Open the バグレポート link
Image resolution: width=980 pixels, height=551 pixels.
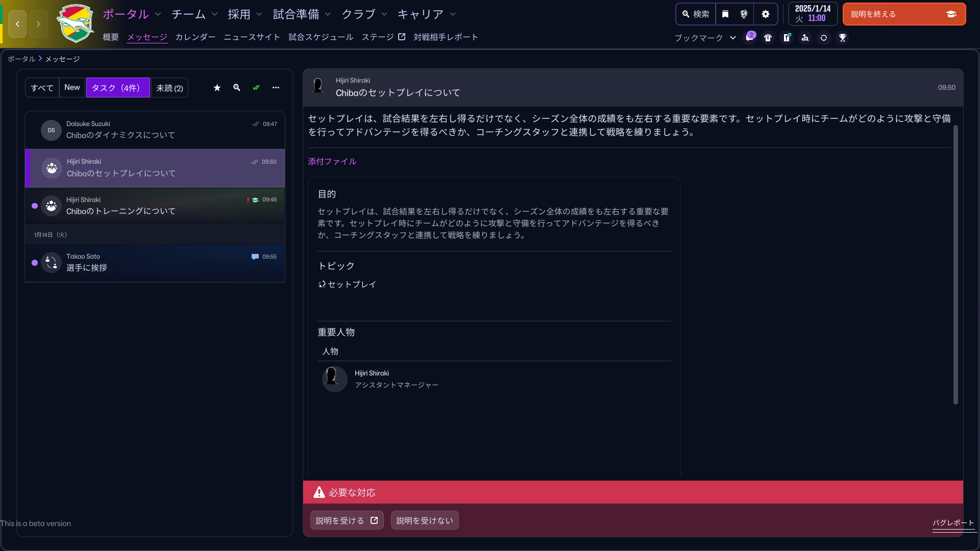pyautogui.click(x=953, y=523)
